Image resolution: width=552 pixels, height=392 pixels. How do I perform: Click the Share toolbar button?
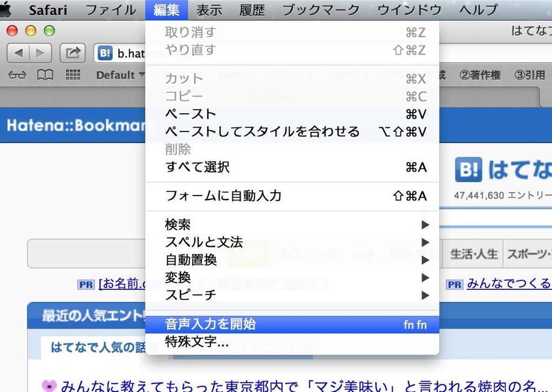point(72,53)
